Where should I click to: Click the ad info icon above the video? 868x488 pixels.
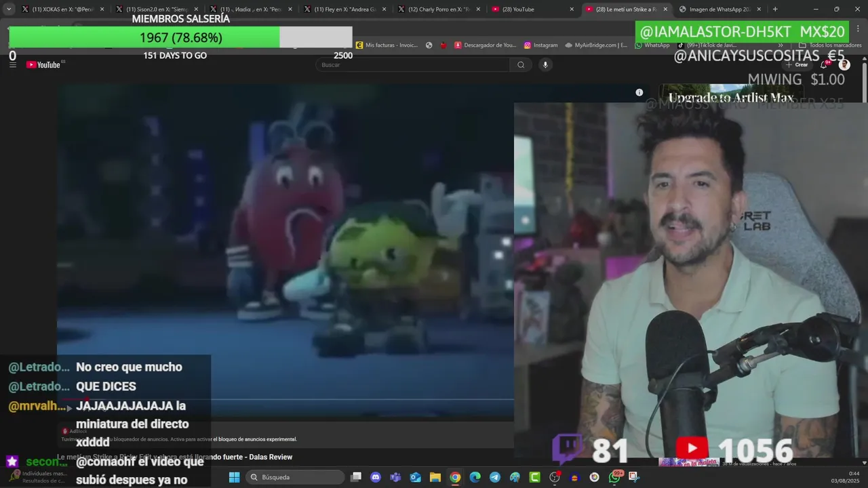tap(639, 92)
